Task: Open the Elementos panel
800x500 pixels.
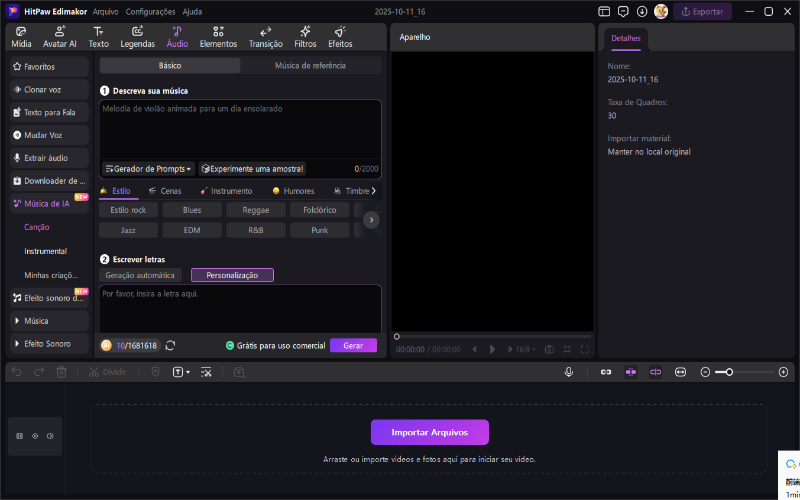Action: 218,38
